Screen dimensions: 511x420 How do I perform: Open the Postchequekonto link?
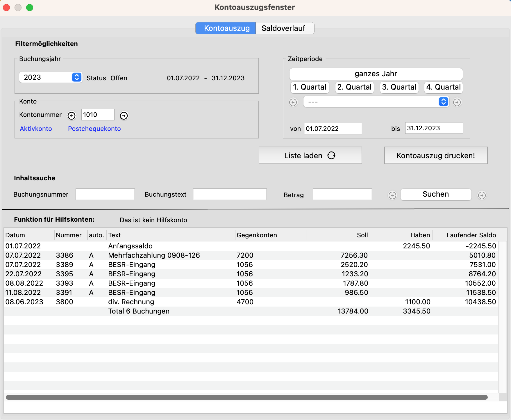pyautogui.click(x=94, y=129)
